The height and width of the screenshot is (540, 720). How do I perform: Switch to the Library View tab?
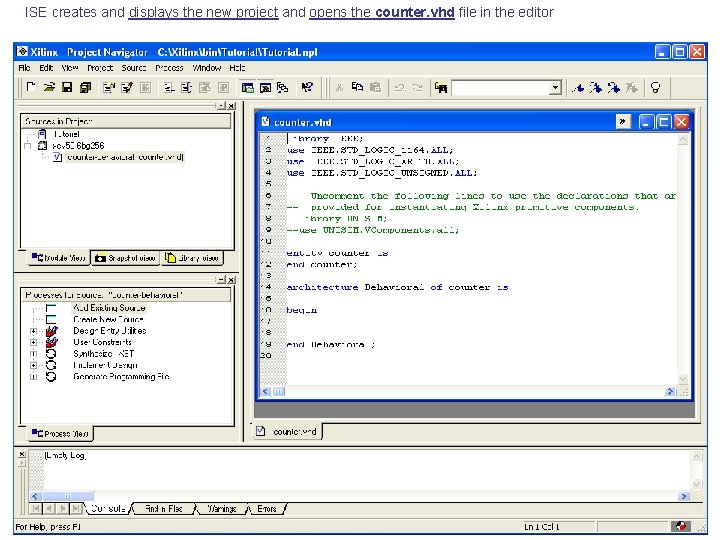[192, 258]
